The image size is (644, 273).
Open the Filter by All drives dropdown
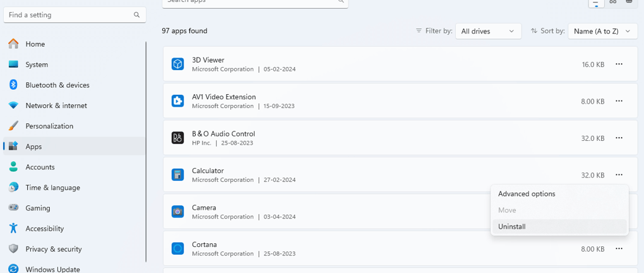(488, 31)
